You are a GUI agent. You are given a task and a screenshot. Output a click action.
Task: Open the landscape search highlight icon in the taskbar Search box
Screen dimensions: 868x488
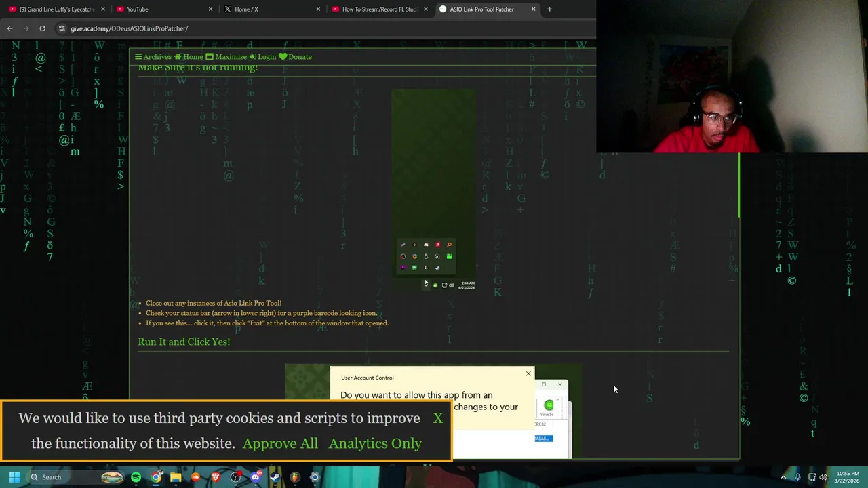coord(112,477)
